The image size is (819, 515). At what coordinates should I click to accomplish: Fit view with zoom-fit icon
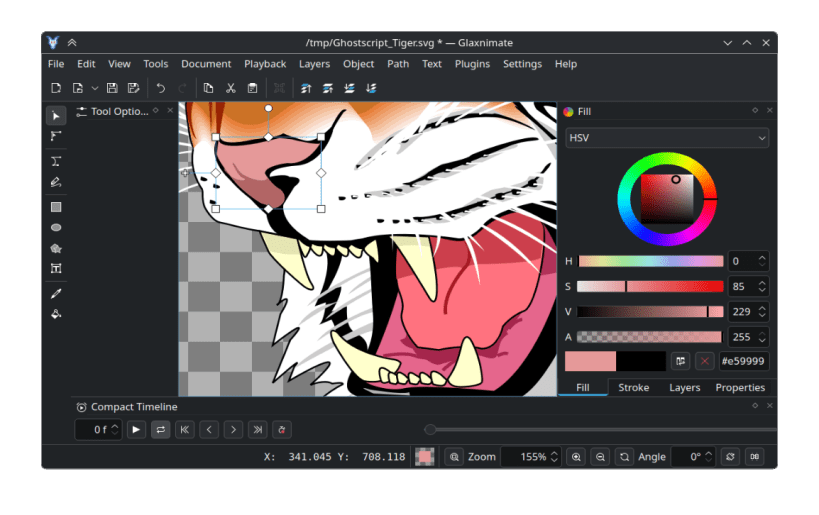coord(454,457)
